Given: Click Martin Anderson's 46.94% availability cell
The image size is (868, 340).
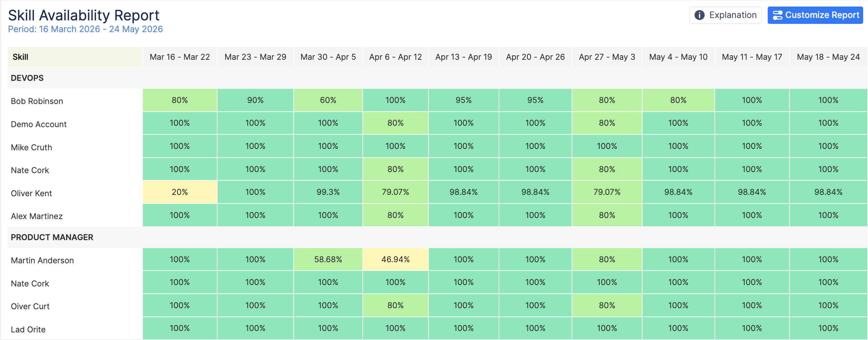Looking at the screenshot, I should tap(395, 259).
